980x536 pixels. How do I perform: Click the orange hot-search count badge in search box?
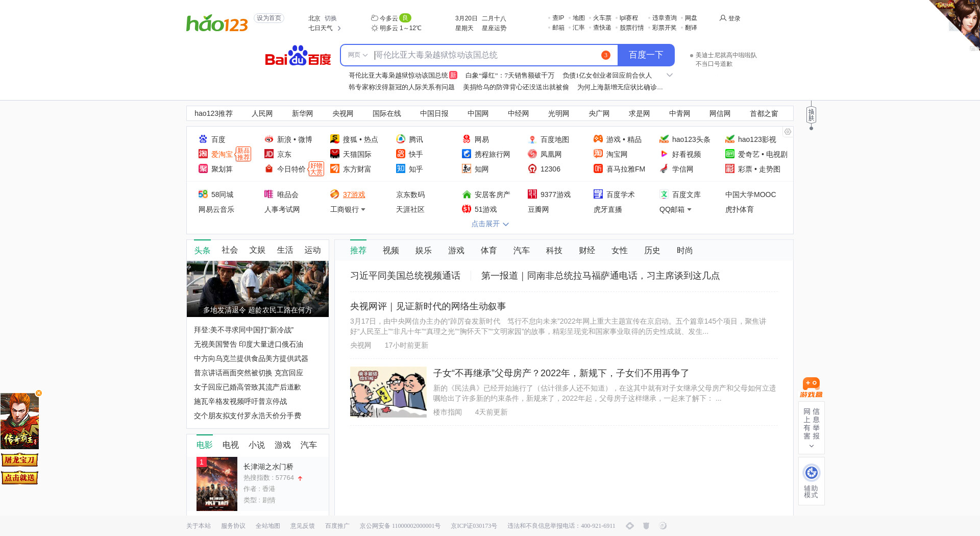pyautogui.click(x=606, y=55)
